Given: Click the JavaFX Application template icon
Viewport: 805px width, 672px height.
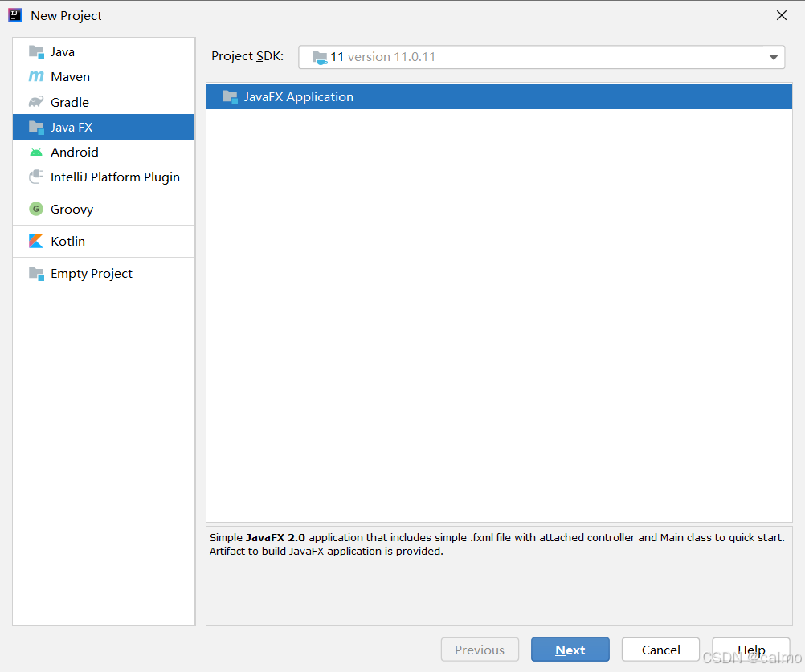Looking at the screenshot, I should click(x=230, y=97).
